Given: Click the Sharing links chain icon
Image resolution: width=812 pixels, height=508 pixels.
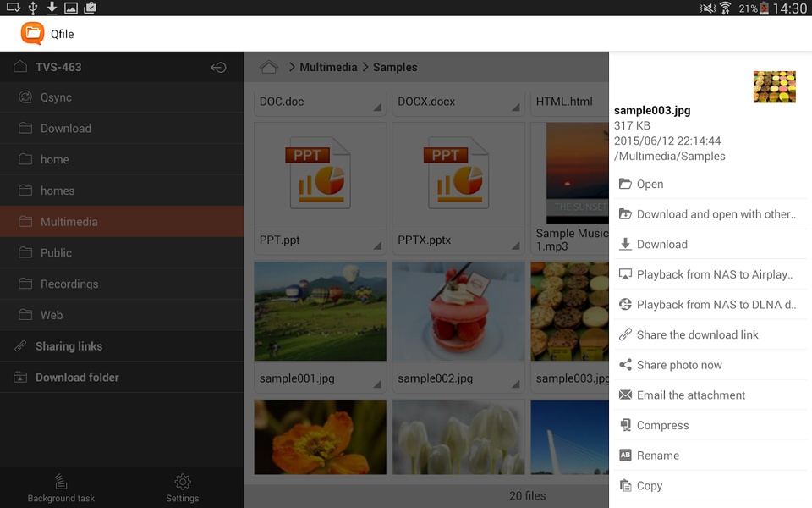Looking at the screenshot, I should 20,345.
